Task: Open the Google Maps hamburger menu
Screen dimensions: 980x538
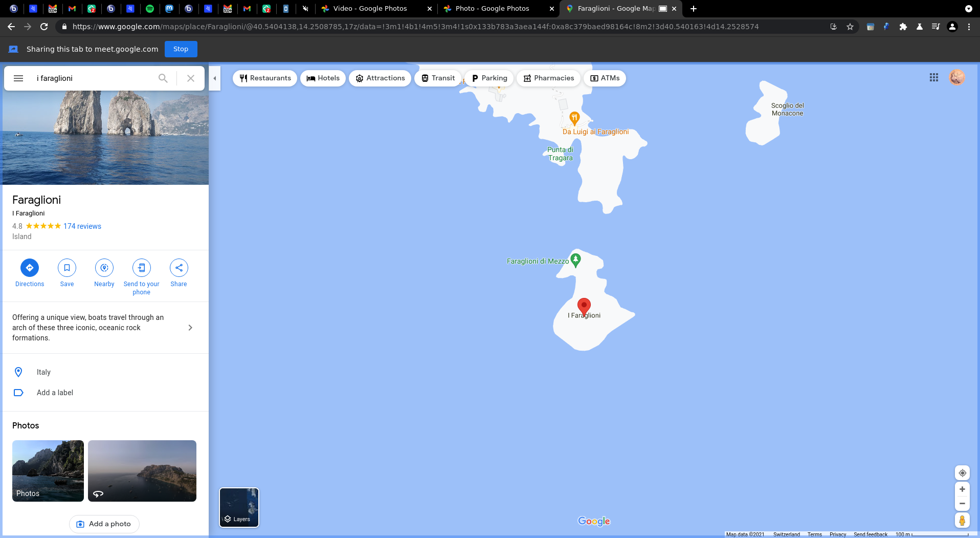Action: [18, 78]
